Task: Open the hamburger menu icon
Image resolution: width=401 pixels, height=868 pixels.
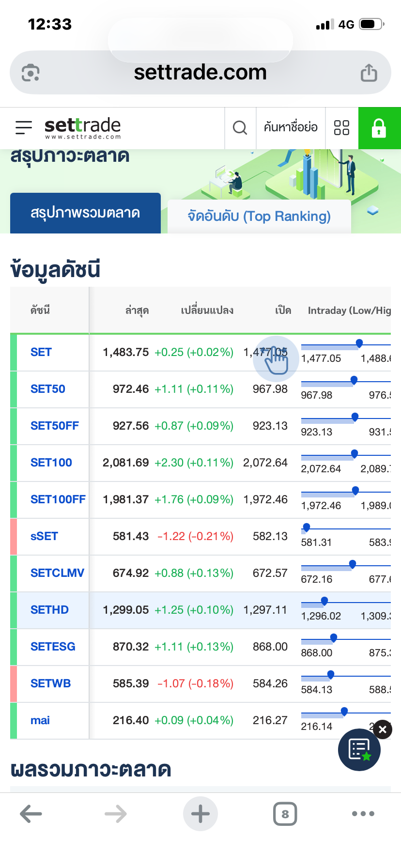Action: (24, 127)
